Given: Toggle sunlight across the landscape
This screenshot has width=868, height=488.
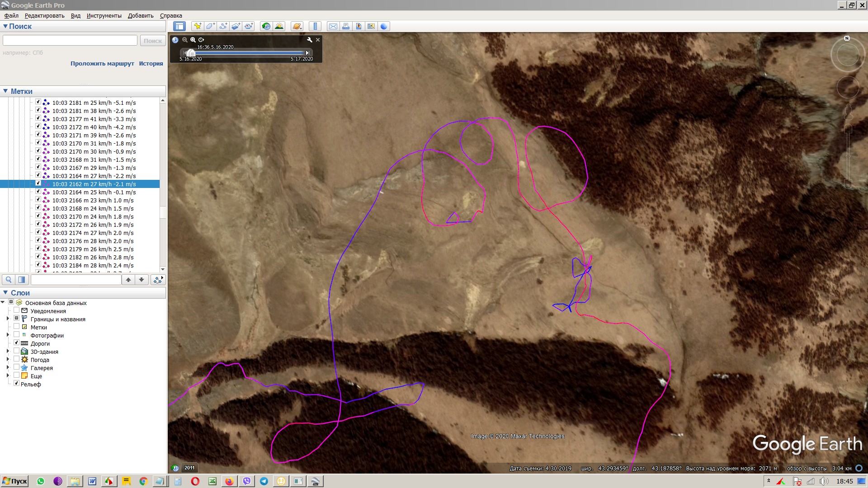Looking at the screenshot, I should coord(279,26).
